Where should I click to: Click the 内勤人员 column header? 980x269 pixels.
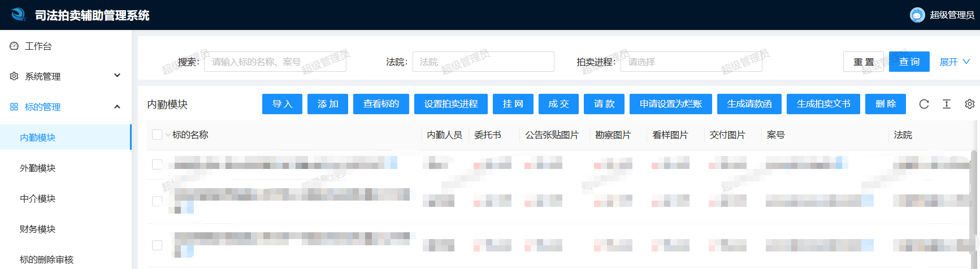444,135
